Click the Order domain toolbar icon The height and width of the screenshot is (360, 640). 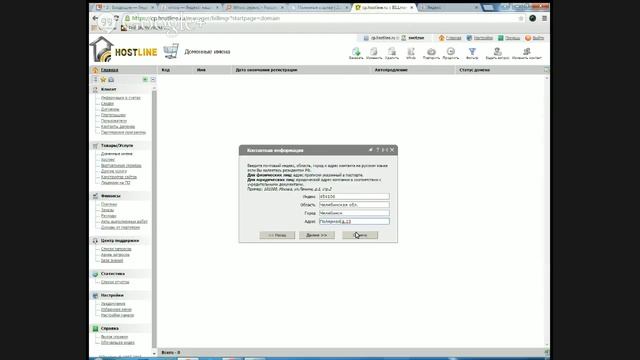coord(356,53)
